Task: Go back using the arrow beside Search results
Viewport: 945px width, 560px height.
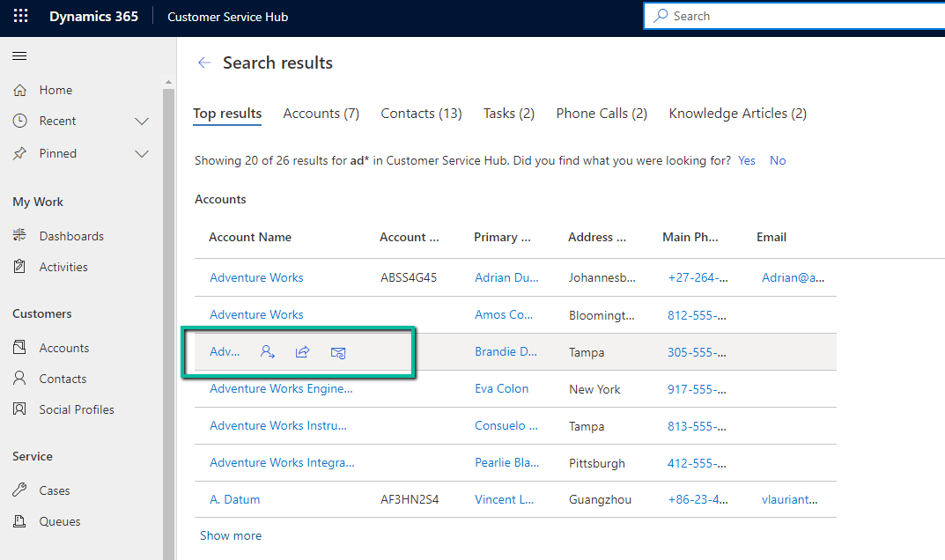Action: (204, 63)
